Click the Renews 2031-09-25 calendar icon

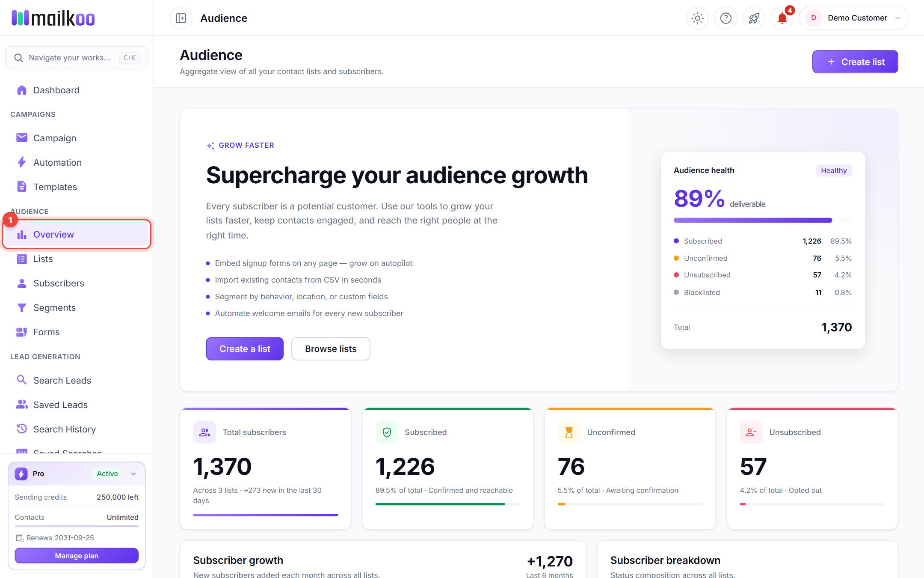(x=19, y=538)
